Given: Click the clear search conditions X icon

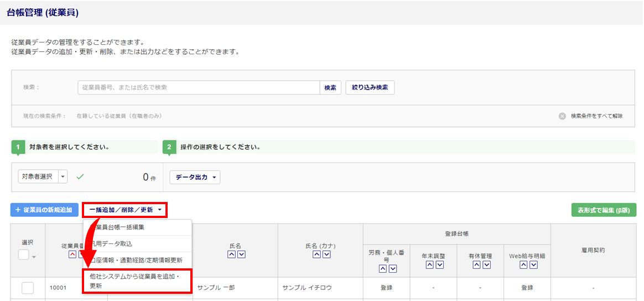Looking at the screenshot, I should coord(562,116).
